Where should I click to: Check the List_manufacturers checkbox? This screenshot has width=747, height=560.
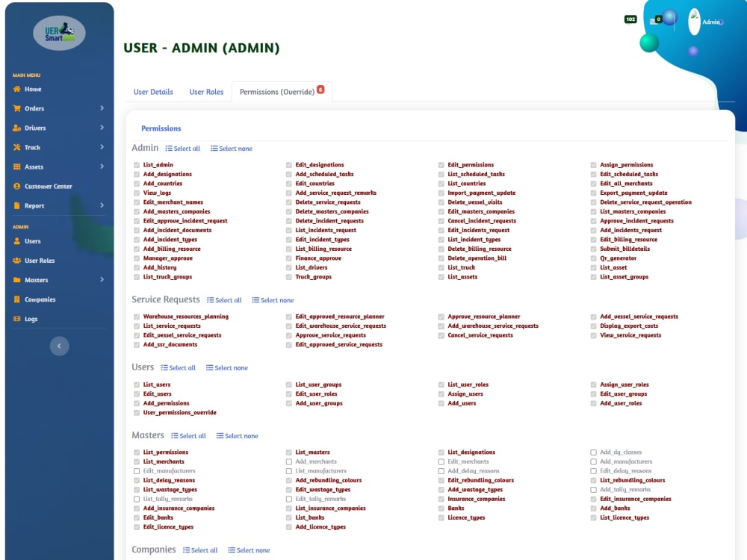tap(288, 471)
